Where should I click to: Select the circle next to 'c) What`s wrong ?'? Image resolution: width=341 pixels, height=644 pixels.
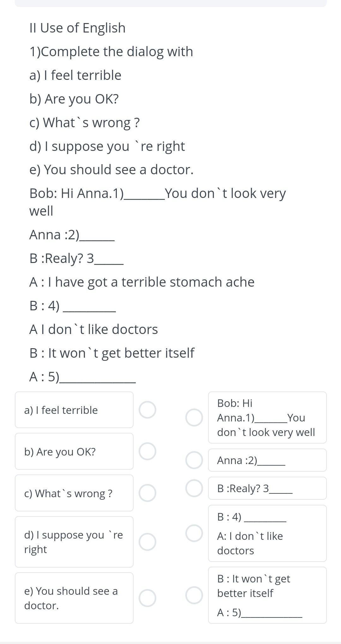coord(147,493)
